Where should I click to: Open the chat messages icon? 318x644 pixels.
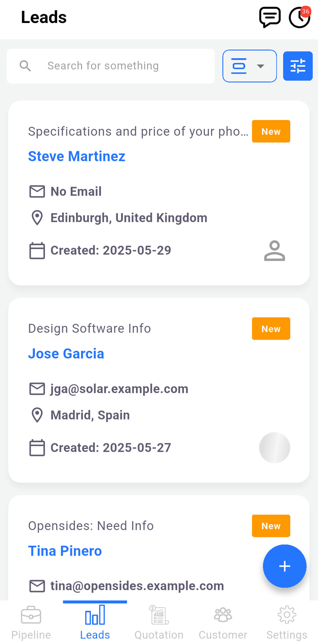click(269, 17)
